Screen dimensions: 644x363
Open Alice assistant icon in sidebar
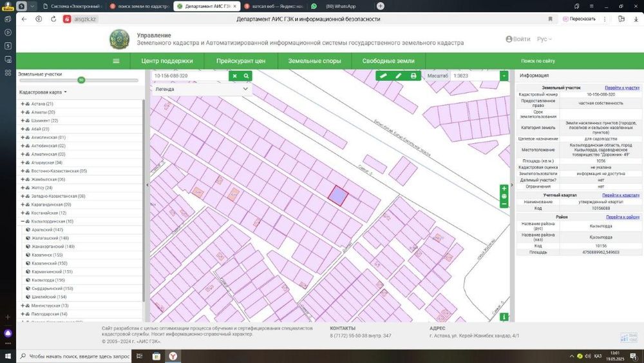pyautogui.click(x=8, y=333)
